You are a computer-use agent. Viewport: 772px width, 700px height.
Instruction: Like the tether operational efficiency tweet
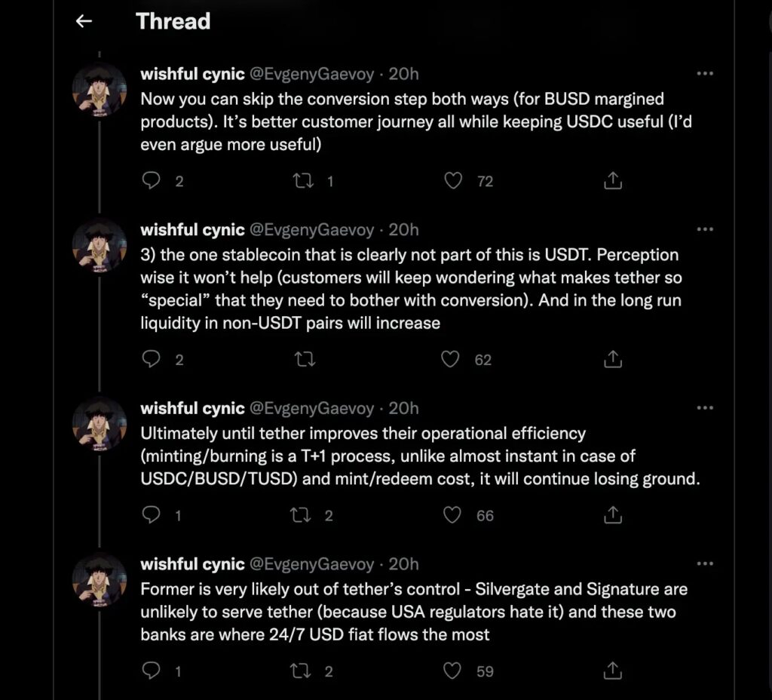(452, 515)
